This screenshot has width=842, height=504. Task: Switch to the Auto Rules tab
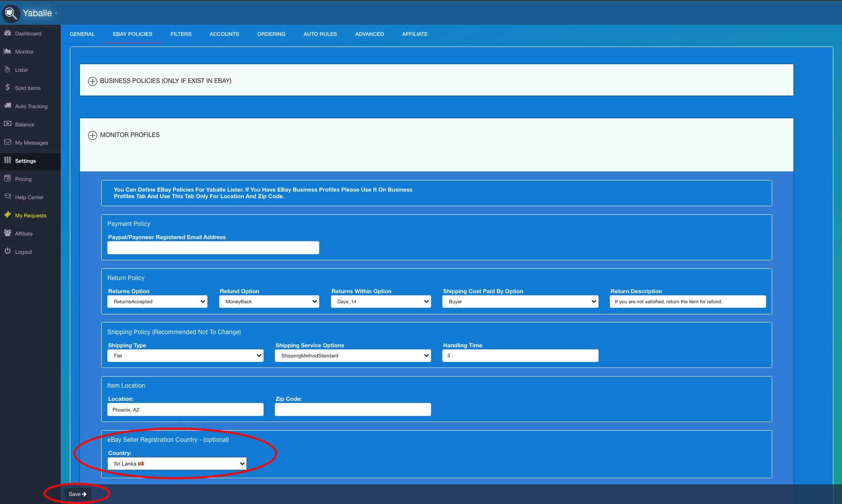coord(320,34)
